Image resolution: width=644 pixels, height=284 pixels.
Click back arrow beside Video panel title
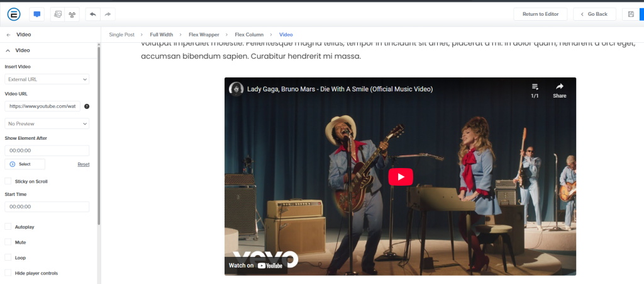pyautogui.click(x=9, y=35)
